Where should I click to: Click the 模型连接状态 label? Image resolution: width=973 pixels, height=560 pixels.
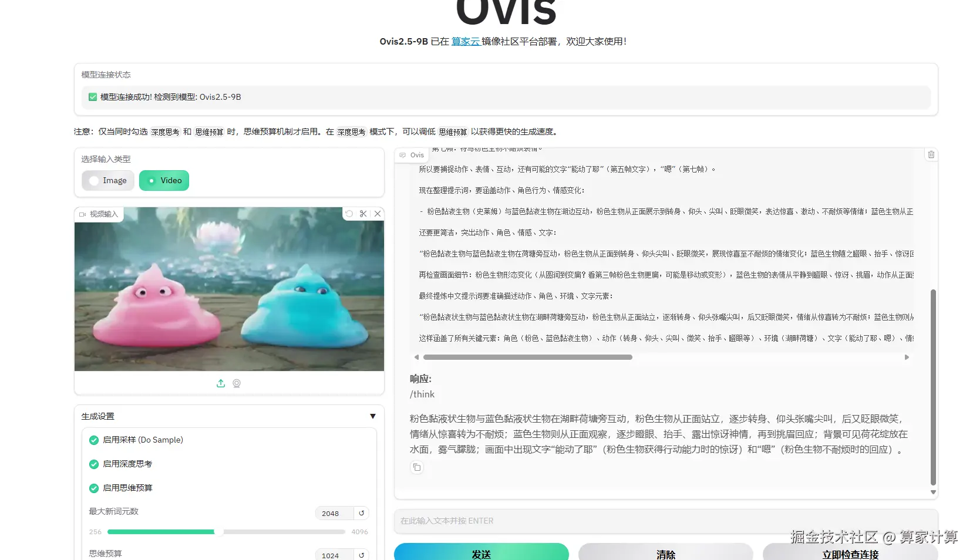click(x=106, y=75)
